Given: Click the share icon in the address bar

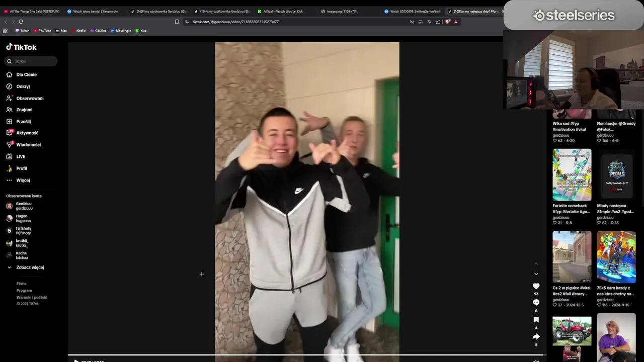Looking at the screenshot, I should [x=438, y=22].
